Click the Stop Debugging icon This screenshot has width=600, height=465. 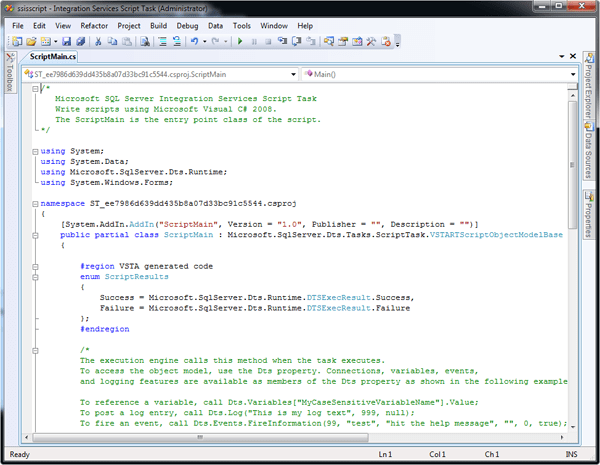[x=268, y=41]
